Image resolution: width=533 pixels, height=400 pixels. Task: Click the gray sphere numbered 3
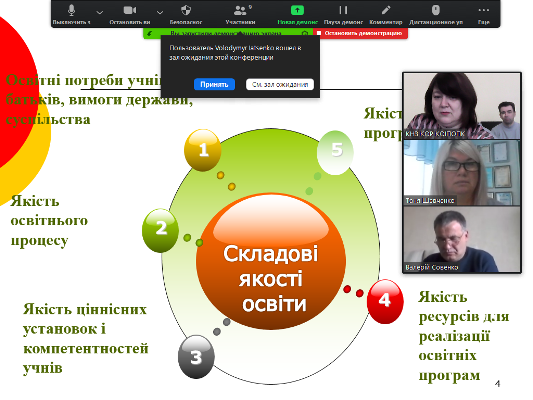(196, 356)
